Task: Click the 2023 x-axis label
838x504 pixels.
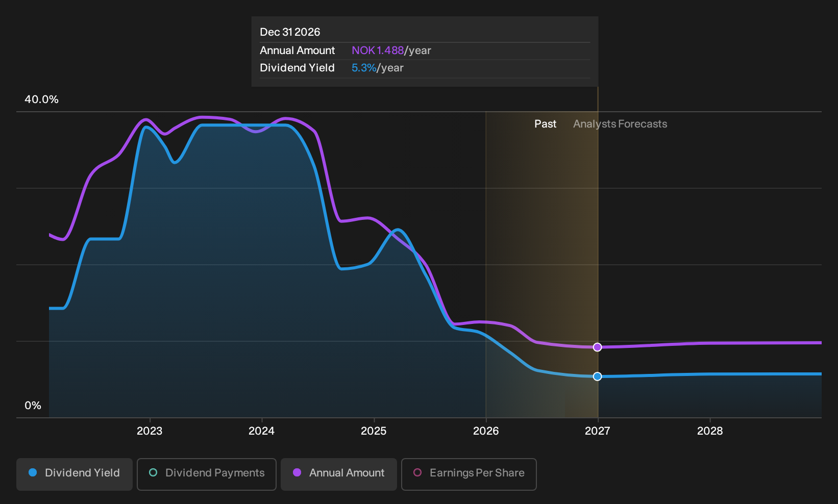Action: coord(150,431)
